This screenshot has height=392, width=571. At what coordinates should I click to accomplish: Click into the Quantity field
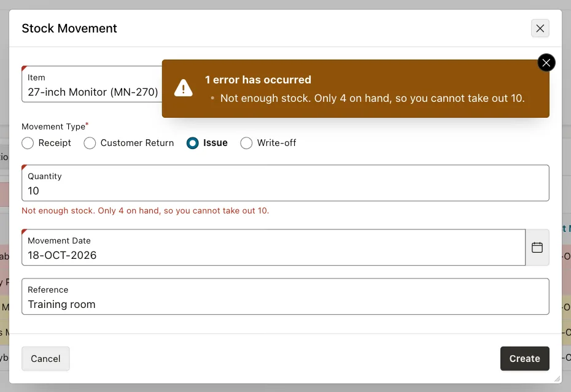[x=285, y=183]
